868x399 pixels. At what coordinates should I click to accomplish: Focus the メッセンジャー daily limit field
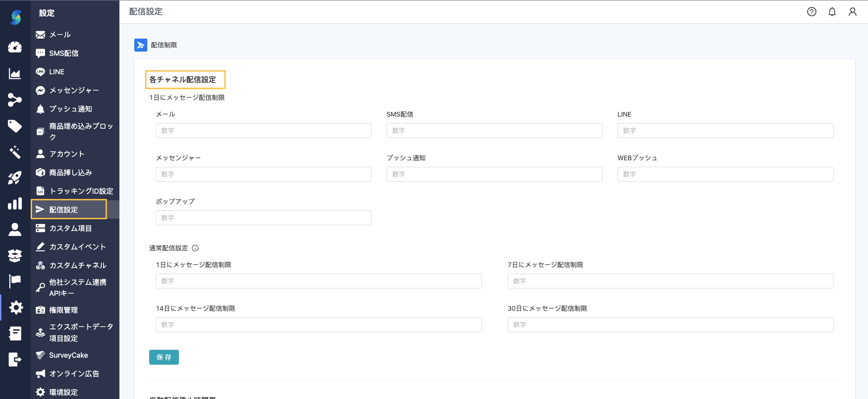tap(263, 174)
